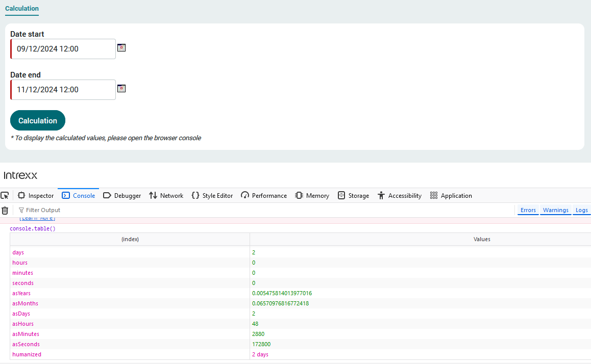
Task: Select the 'asMonths' row index
Action: click(25, 303)
